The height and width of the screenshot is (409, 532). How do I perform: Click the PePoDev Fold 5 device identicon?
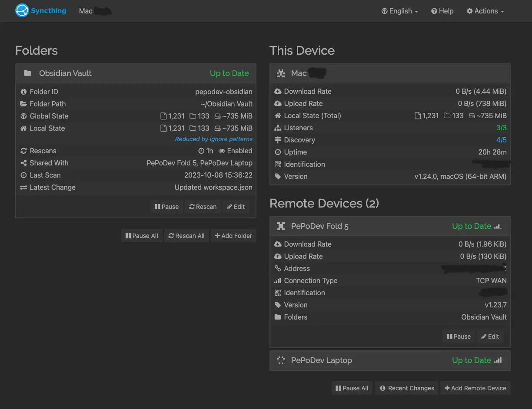[281, 226]
